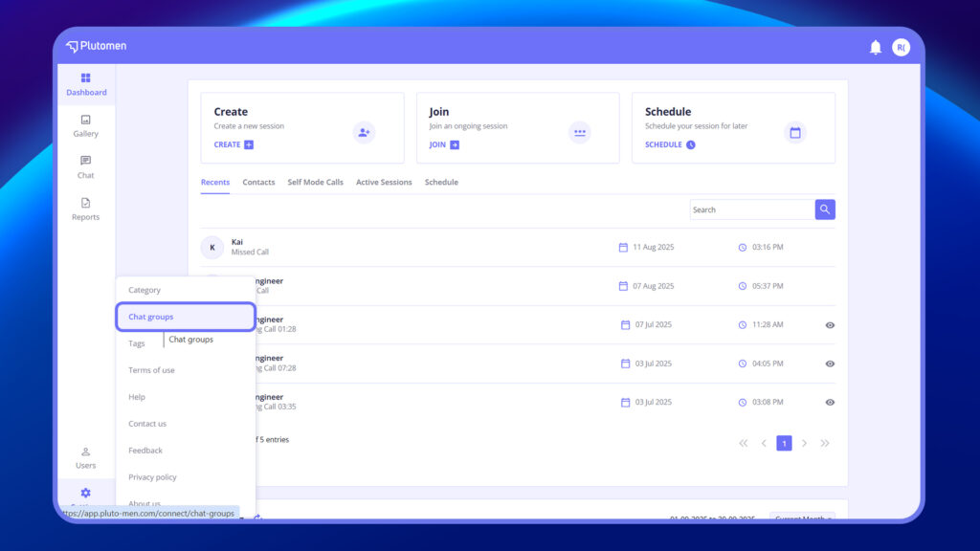Click the 11 Aug 2025 date

click(x=653, y=248)
